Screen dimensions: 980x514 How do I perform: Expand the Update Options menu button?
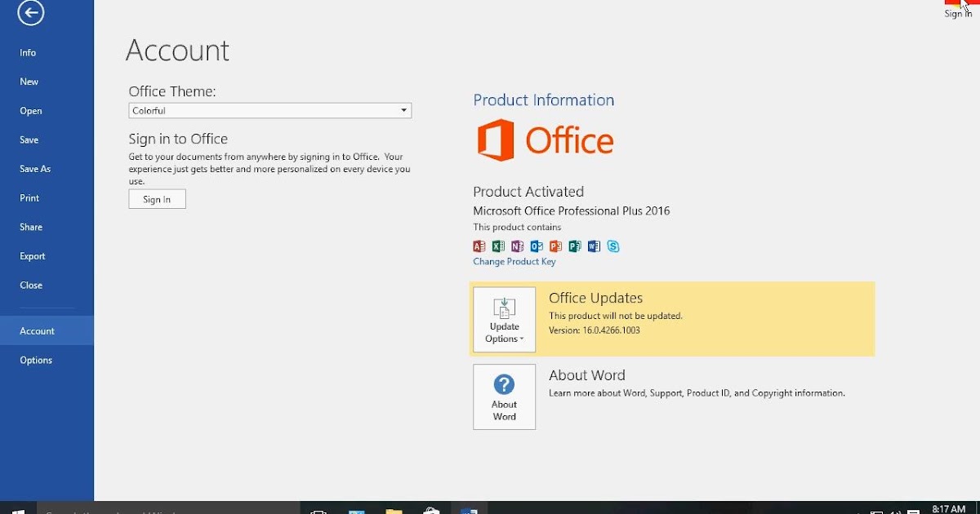(x=505, y=319)
